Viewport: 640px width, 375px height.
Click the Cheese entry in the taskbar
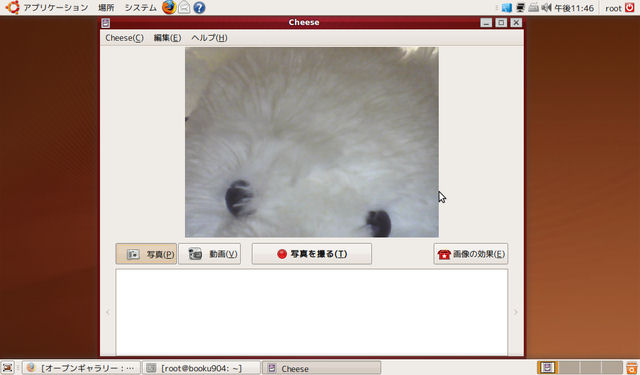pyautogui.click(x=322, y=368)
